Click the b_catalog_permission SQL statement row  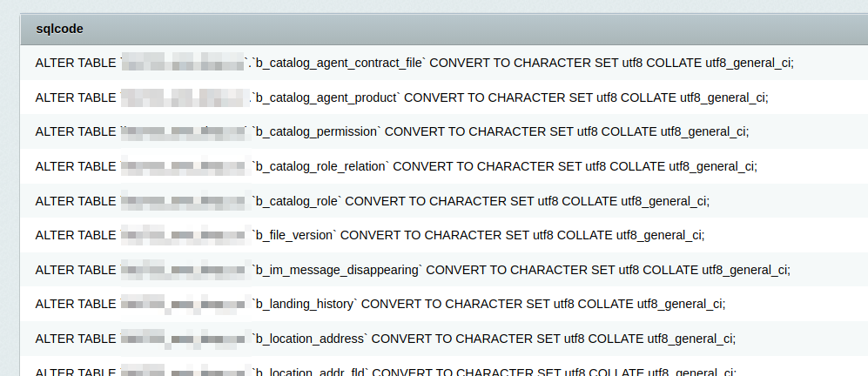click(444, 131)
